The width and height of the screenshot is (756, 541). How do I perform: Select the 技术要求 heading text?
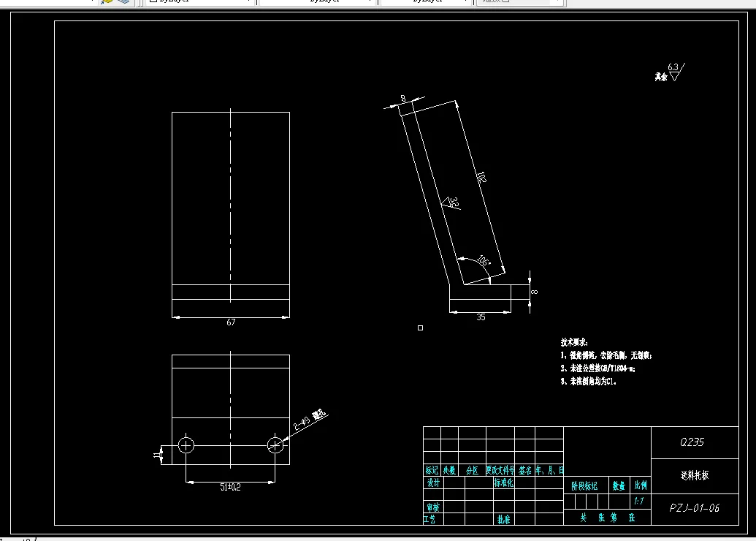tap(574, 342)
